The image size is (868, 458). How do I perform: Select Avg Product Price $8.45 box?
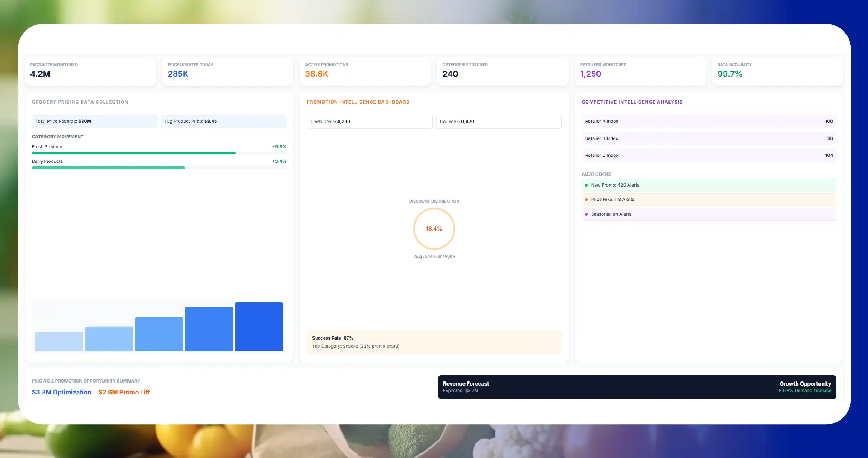point(224,121)
